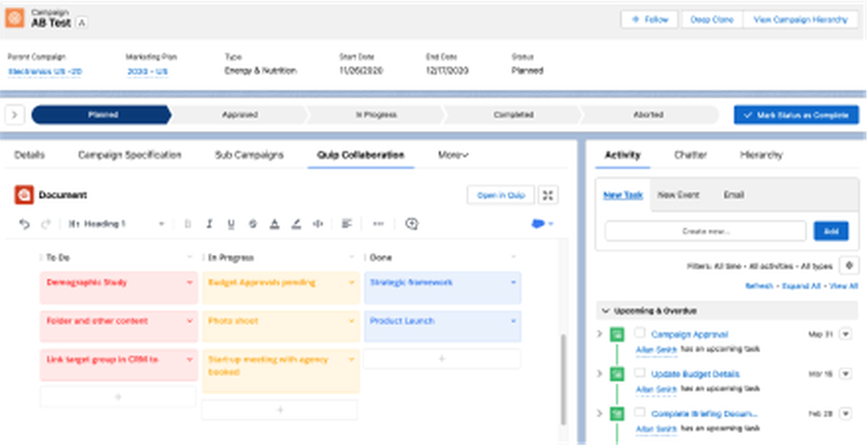Click Mark Status as Complete button
The width and height of the screenshot is (868, 446).
pos(797,115)
